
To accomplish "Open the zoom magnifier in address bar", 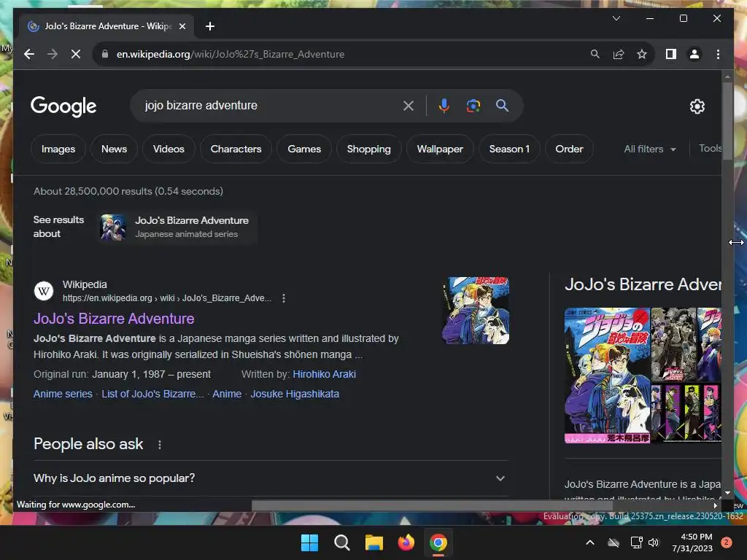I will [595, 54].
